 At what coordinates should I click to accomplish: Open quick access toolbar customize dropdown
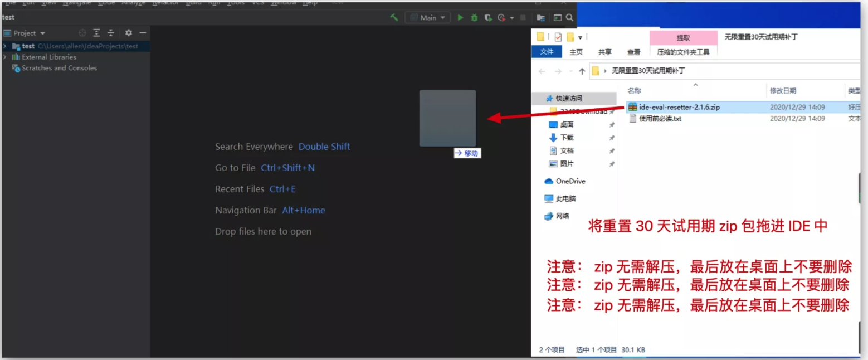580,37
